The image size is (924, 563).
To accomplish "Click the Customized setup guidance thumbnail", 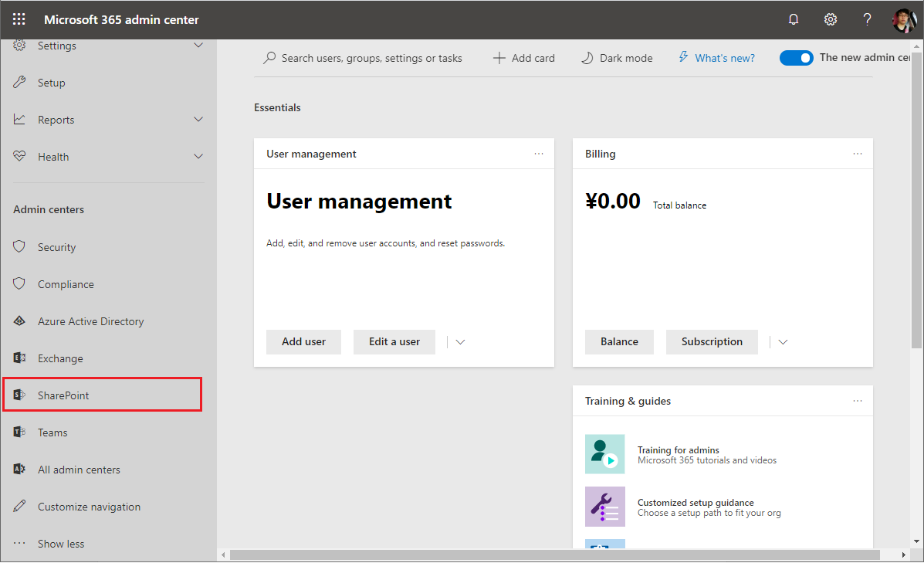I will tap(604, 507).
